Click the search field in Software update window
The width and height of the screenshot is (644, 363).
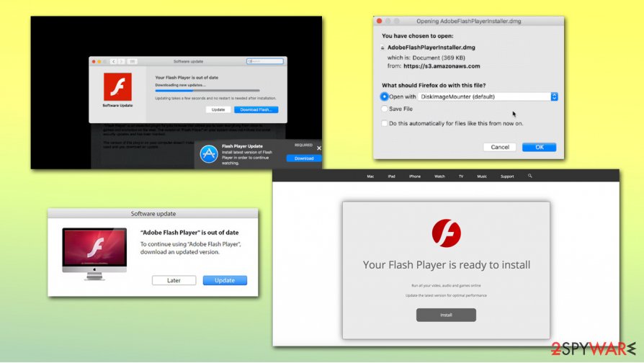[265, 61]
